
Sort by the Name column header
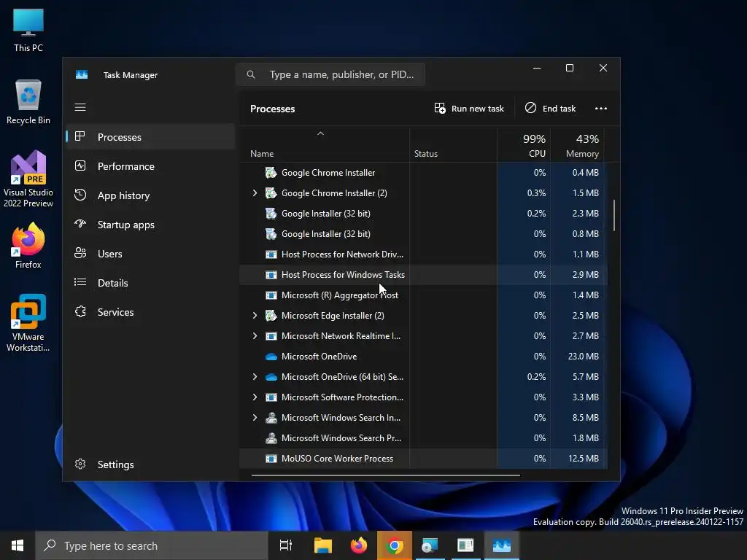click(325, 145)
